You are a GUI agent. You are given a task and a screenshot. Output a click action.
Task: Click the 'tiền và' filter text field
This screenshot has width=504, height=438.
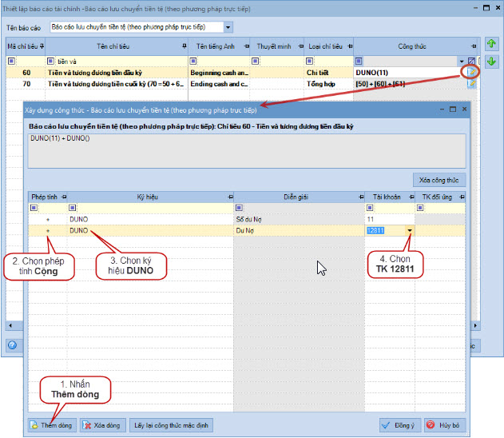pyautogui.click(x=121, y=61)
